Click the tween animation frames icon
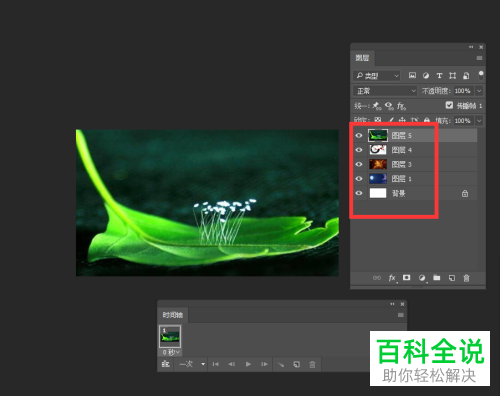 tap(281, 364)
